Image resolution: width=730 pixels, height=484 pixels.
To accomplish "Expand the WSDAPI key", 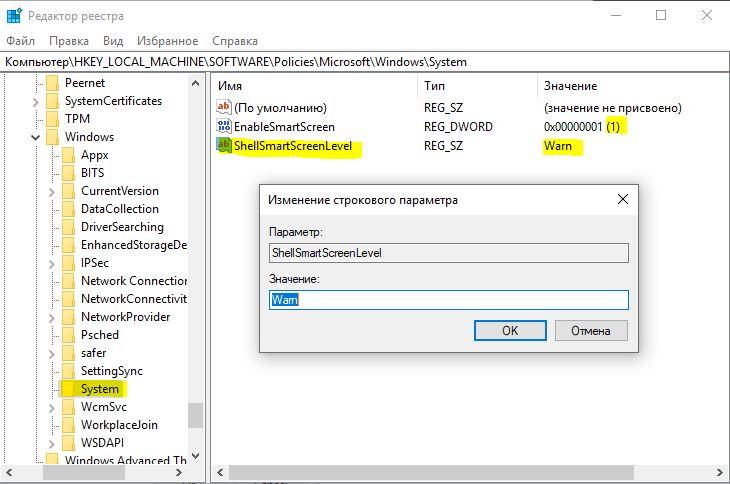I will [52, 444].
